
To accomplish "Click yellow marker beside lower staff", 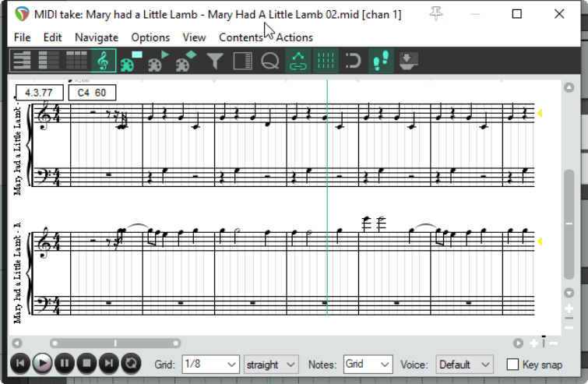I will tap(540, 241).
